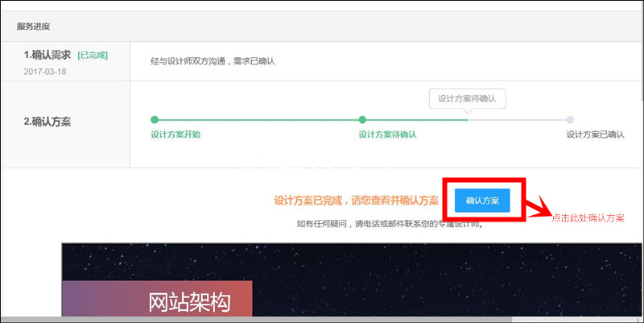Select the gray 设计方案已确认 progress node

570,119
